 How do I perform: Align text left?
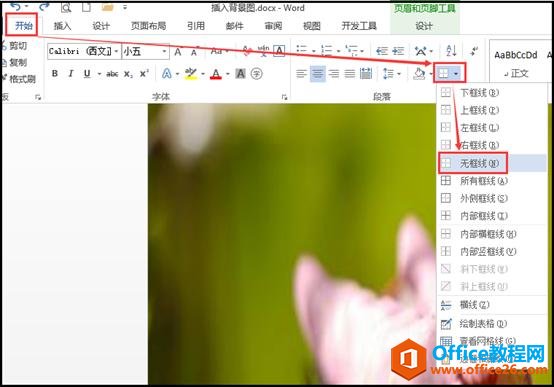[x=301, y=74]
